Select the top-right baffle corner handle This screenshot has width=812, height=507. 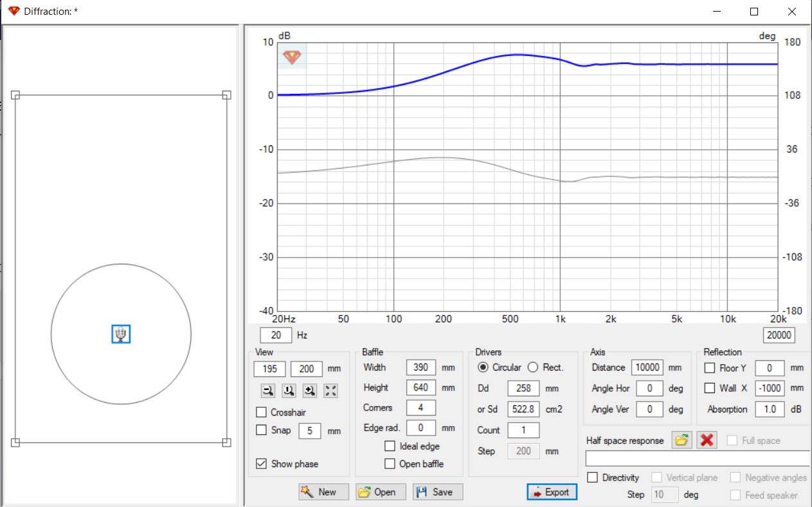(x=226, y=95)
